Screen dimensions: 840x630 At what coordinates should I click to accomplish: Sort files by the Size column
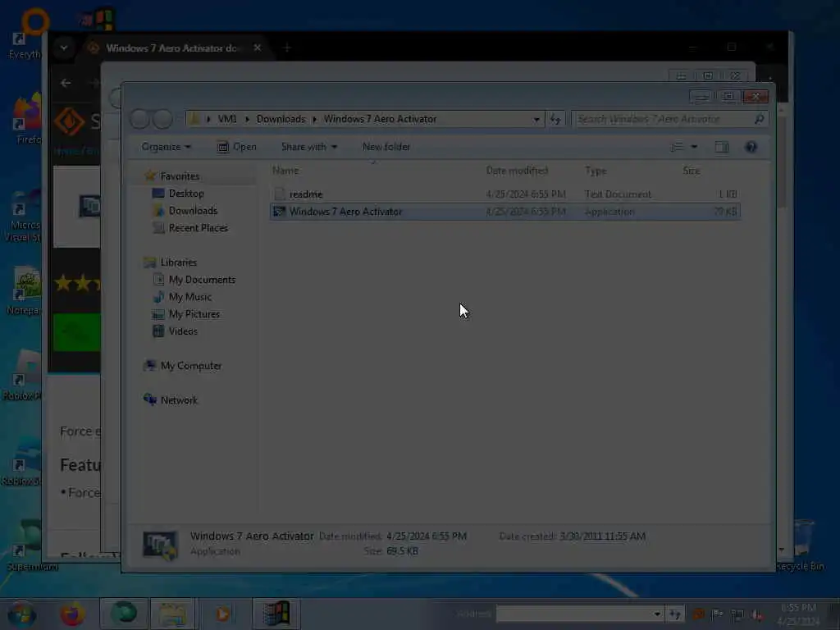tap(691, 171)
